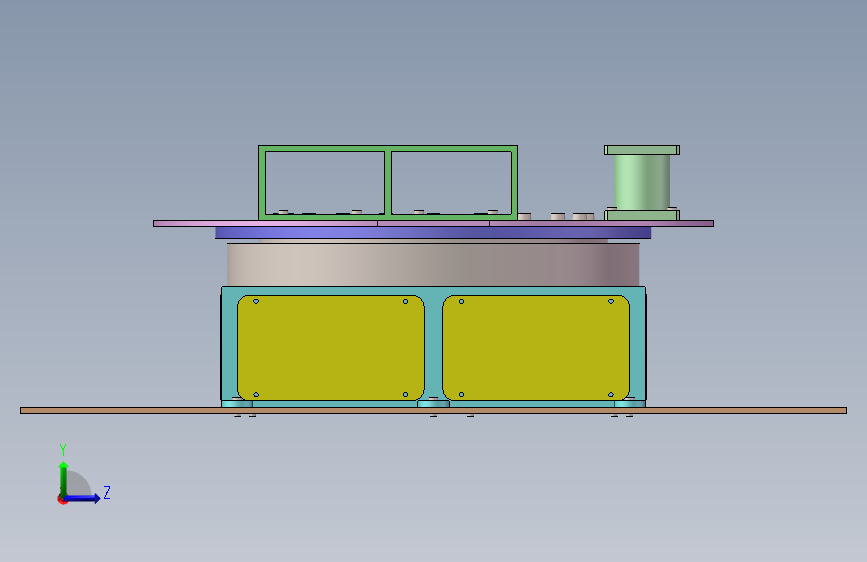Select the left yellow cover panel
The height and width of the screenshot is (562, 867).
[331, 348]
